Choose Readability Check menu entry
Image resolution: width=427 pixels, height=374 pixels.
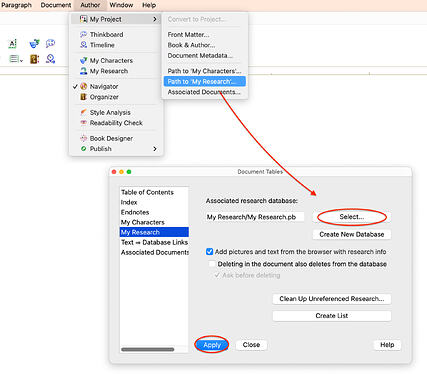(116, 123)
